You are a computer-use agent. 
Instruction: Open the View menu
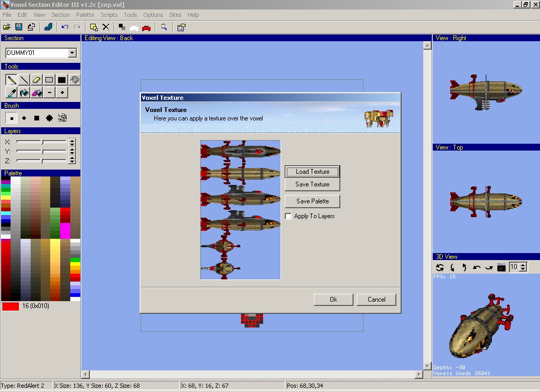pyautogui.click(x=39, y=15)
